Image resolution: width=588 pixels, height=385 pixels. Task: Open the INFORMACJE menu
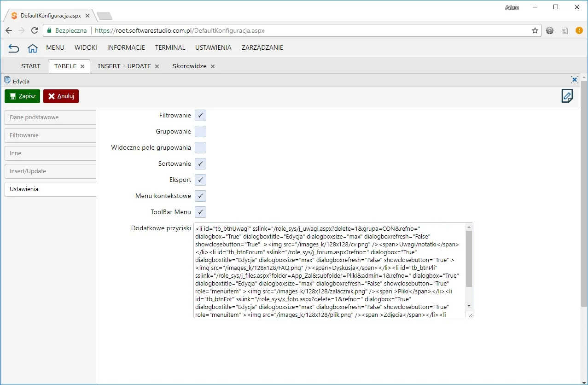click(126, 48)
